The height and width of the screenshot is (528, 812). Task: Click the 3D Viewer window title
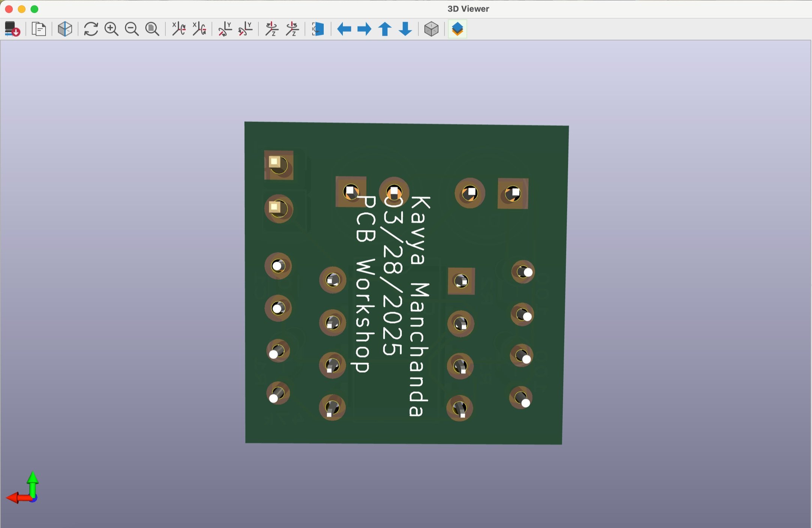pyautogui.click(x=468, y=9)
